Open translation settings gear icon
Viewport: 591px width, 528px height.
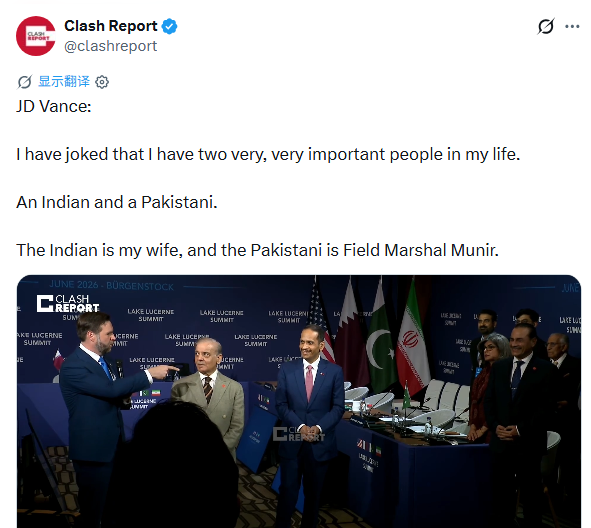[x=102, y=82]
